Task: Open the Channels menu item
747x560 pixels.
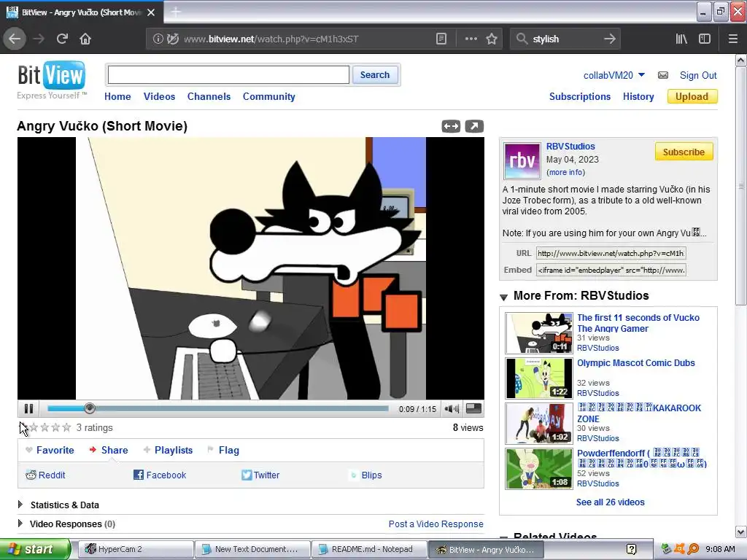Action: [x=209, y=97]
